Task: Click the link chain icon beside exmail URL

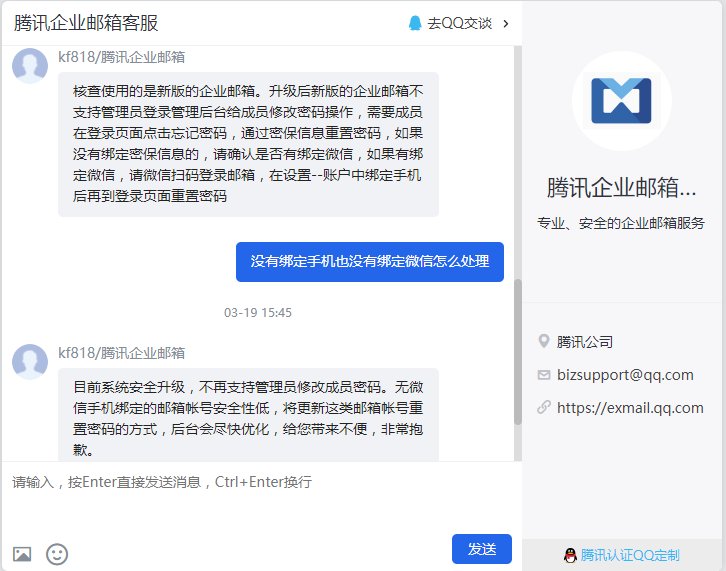Action: 544,408
